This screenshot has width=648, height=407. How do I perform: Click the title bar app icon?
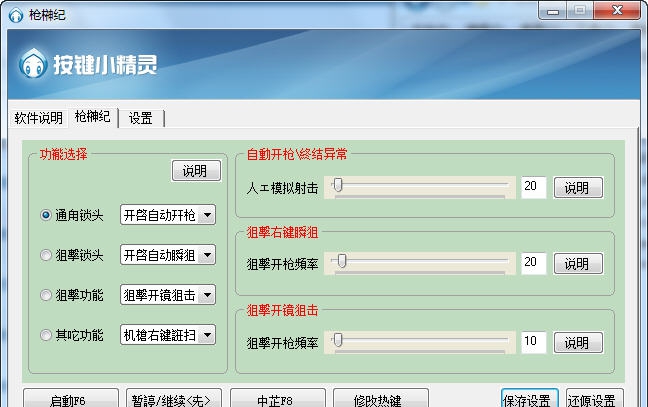pyautogui.click(x=16, y=15)
